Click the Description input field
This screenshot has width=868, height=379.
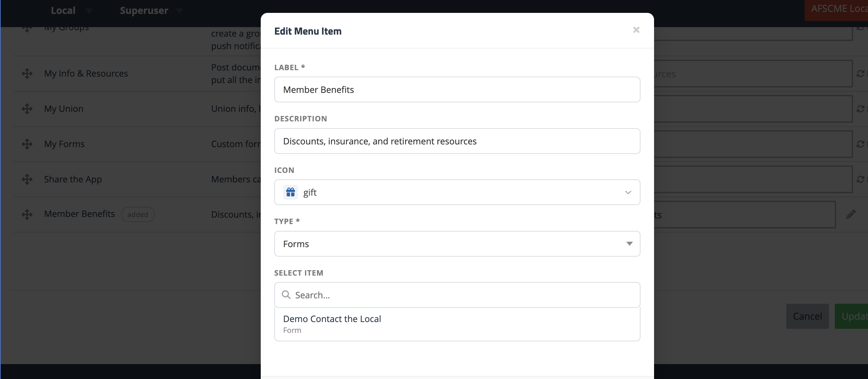457,141
